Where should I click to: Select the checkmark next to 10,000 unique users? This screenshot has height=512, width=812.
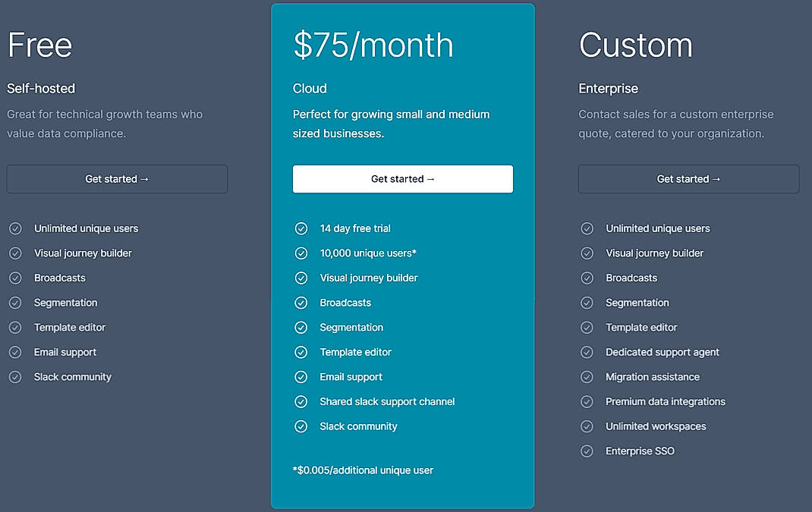tap(301, 253)
